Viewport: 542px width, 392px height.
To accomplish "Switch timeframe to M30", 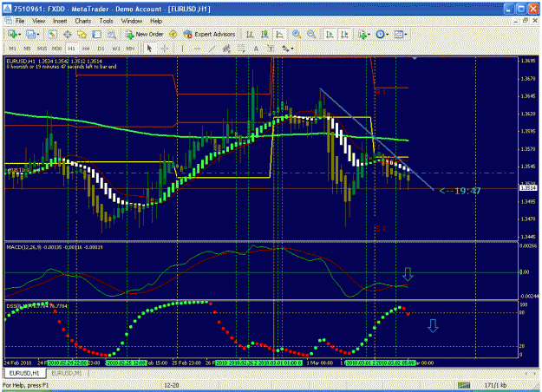I will pos(56,49).
